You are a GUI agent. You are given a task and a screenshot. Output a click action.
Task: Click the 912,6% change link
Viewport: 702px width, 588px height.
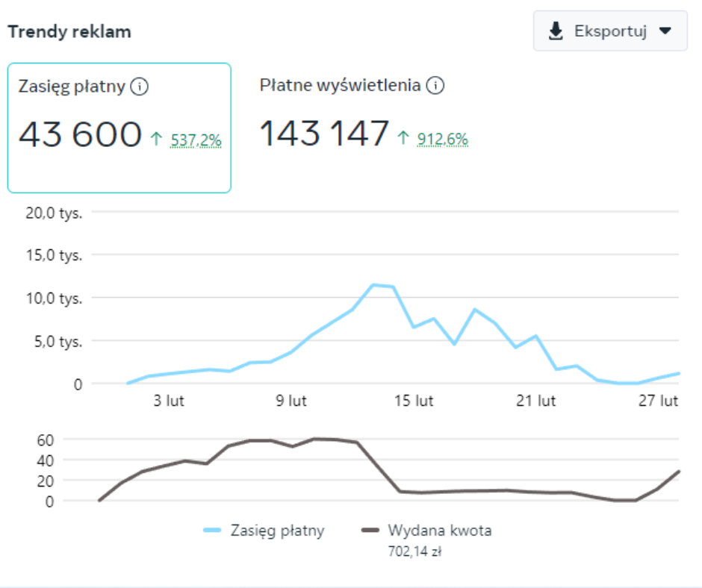tap(443, 140)
